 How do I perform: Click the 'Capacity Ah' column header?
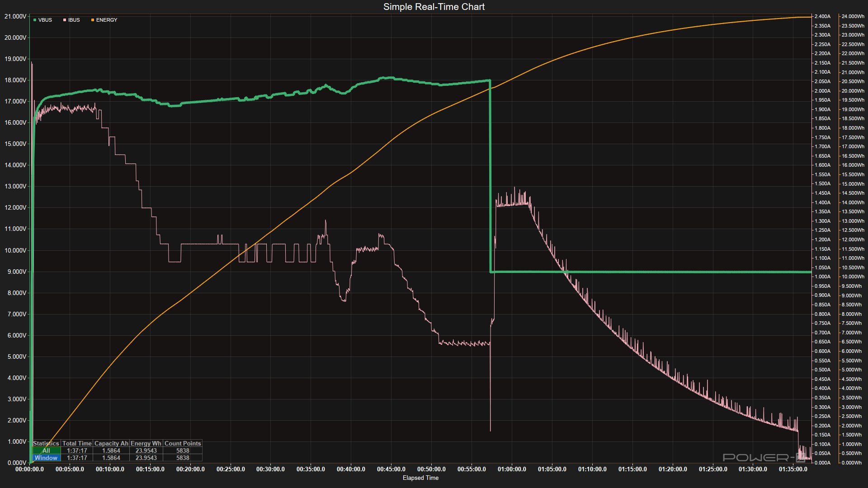point(111,444)
